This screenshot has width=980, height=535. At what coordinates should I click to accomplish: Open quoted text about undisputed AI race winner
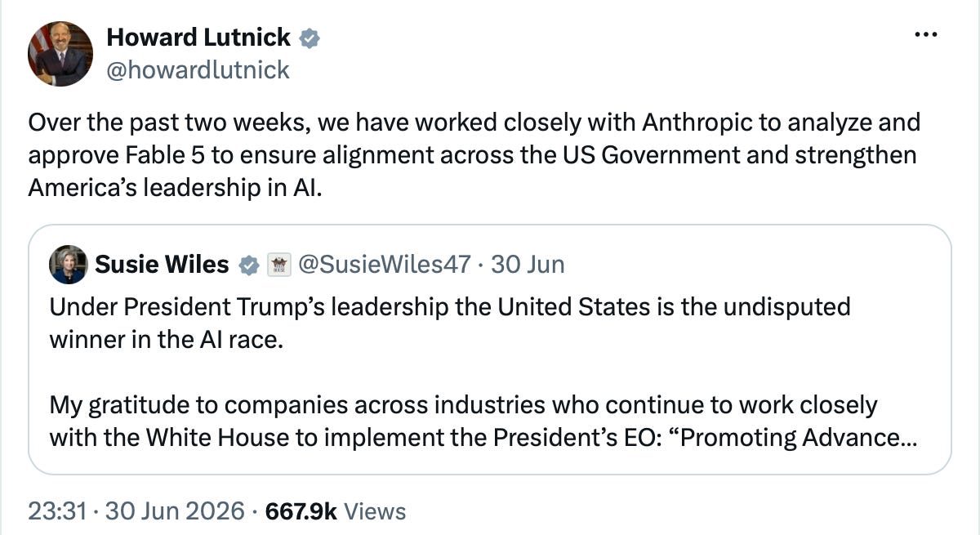[450, 323]
